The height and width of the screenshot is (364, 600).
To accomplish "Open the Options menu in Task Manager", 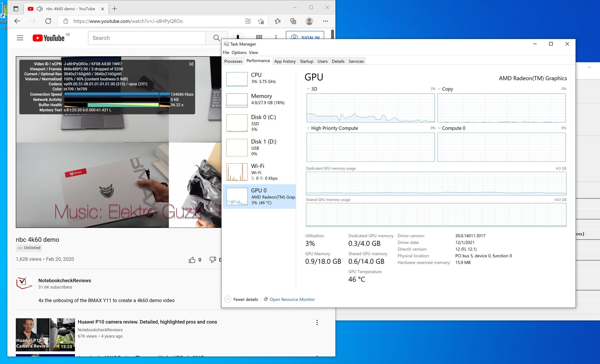I will click(x=239, y=52).
